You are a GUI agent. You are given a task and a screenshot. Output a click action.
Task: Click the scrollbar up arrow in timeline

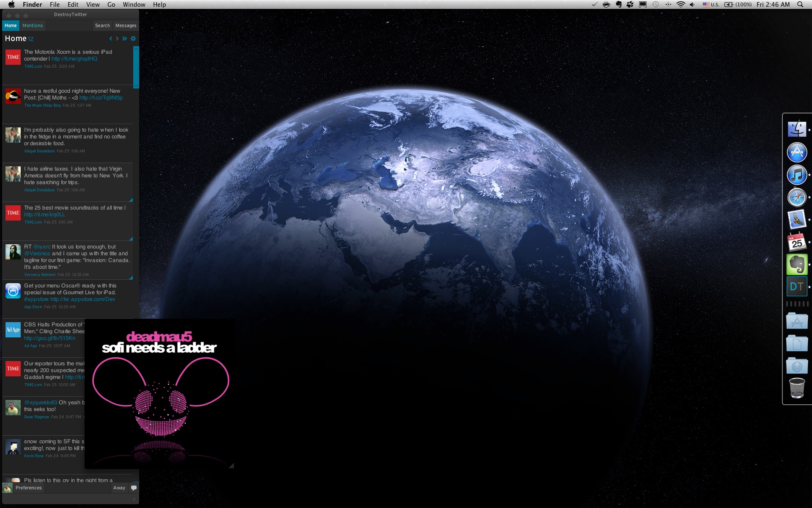coord(136,49)
